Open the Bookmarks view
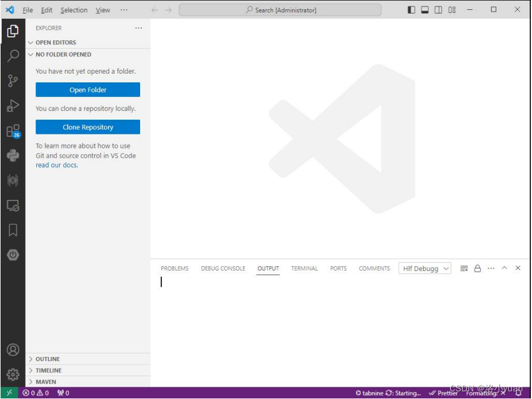Screen dimensions: 532x399 tap(13, 230)
